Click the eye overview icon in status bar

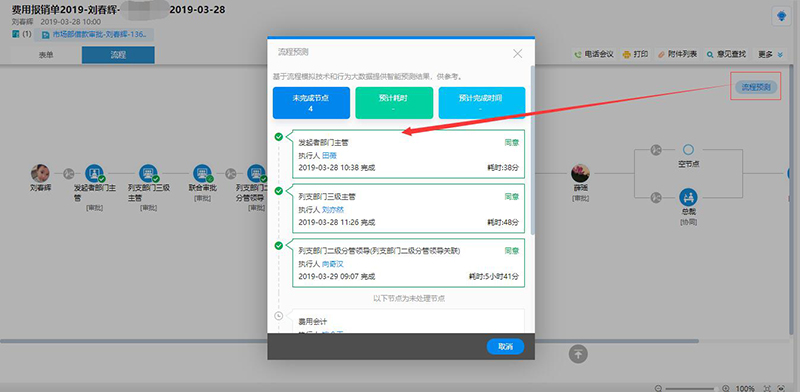point(781,388)
